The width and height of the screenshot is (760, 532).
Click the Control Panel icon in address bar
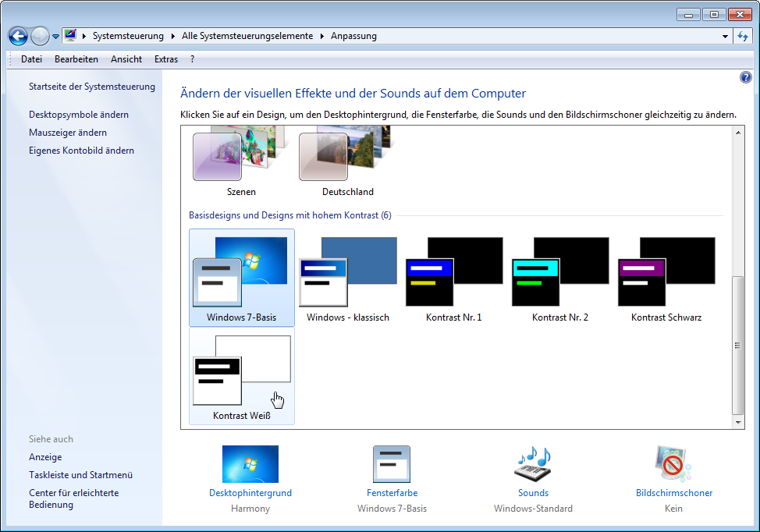pyautogui.click(x=71, y=35)
